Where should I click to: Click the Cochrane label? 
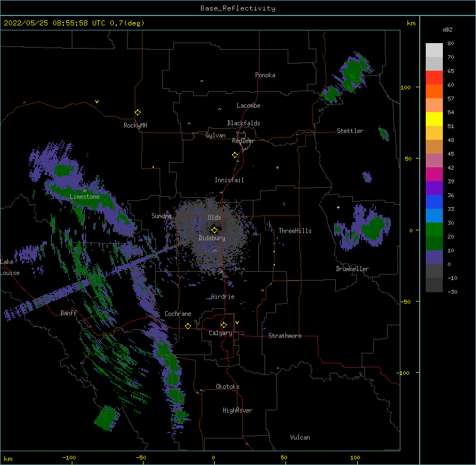178,314
